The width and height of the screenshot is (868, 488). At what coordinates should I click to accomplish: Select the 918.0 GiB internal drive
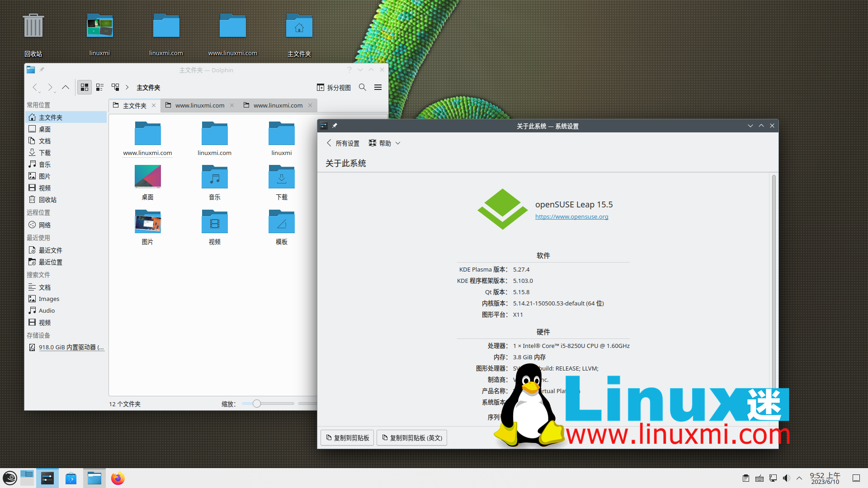[x=66, y=347]
